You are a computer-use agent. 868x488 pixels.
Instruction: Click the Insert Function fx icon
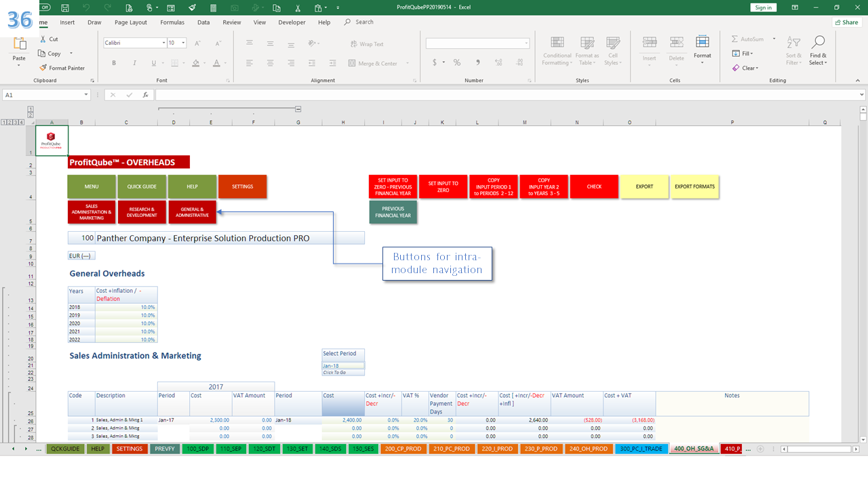pyautogui.click(x=145, y=95)
